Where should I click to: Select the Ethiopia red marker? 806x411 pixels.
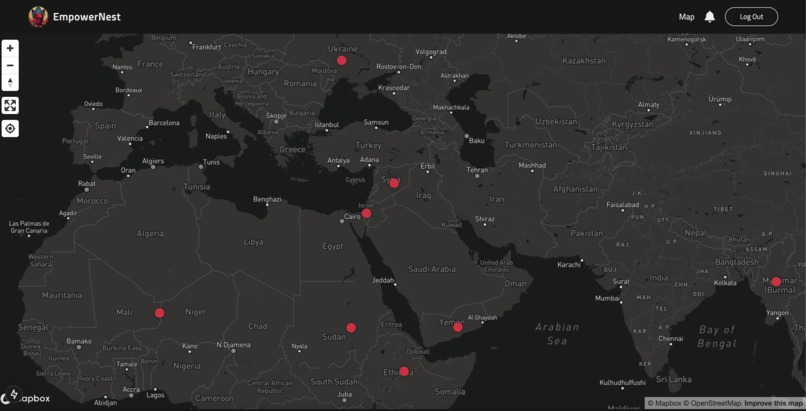[404, 371]
